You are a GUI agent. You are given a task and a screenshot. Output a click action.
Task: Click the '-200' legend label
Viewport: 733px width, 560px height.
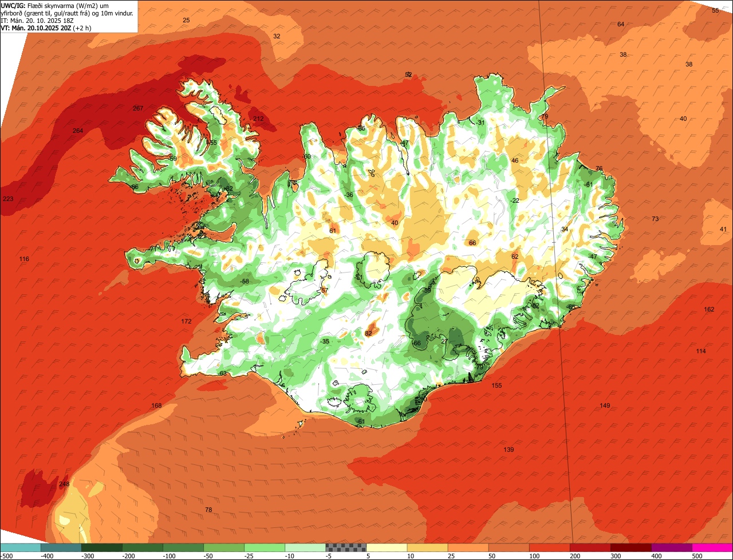128,556
